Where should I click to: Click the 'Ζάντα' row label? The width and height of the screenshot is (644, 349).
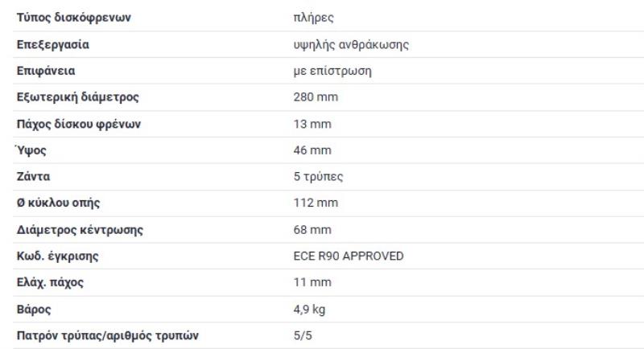(x=34, y=177)
